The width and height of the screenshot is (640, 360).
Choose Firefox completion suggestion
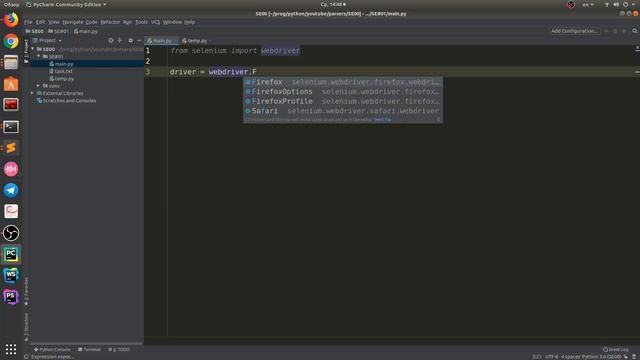pos(343,82)
